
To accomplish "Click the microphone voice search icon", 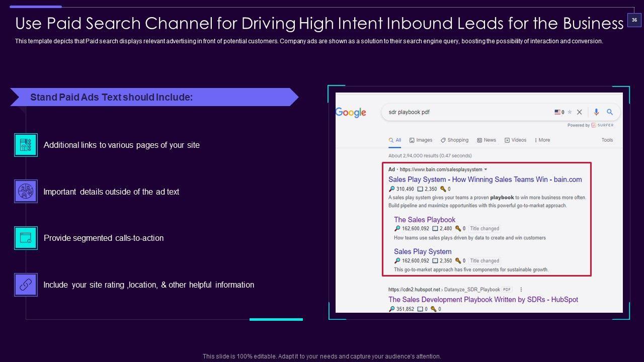I will (596, 112).
